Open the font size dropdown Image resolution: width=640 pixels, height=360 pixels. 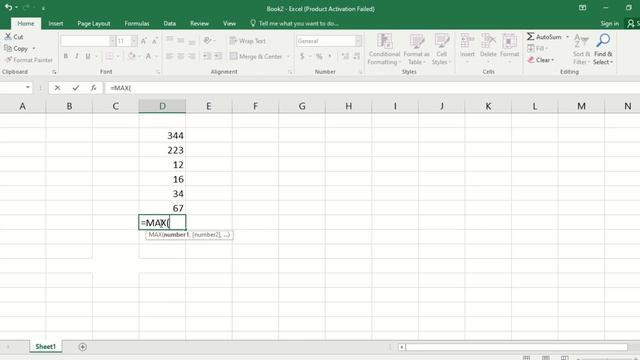click(134, 41)
